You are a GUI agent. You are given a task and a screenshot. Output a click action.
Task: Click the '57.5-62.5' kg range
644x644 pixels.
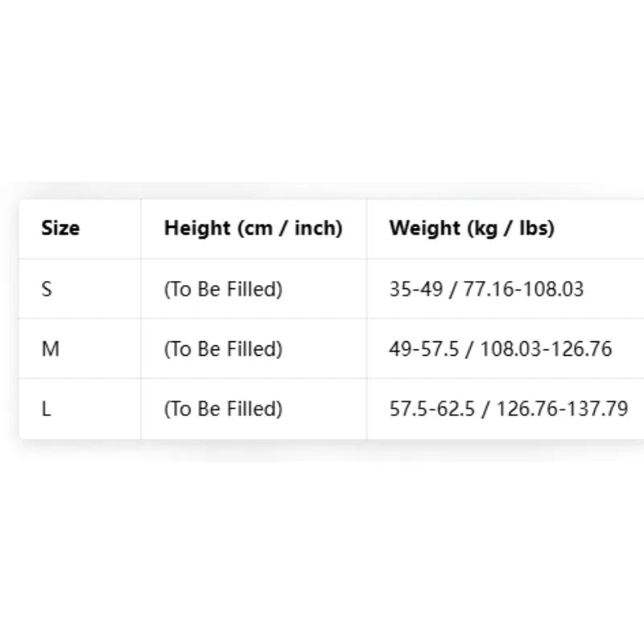pos(432,409)
